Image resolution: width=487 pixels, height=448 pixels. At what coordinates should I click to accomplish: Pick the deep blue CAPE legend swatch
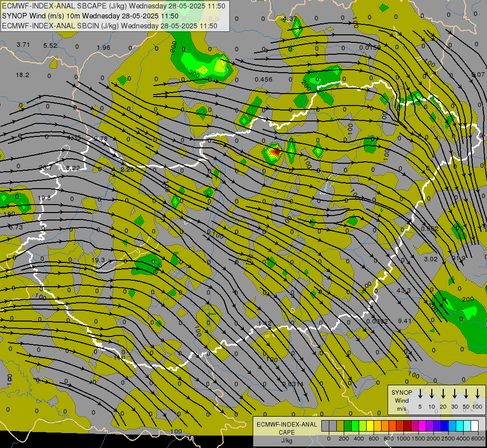[445, 426]
